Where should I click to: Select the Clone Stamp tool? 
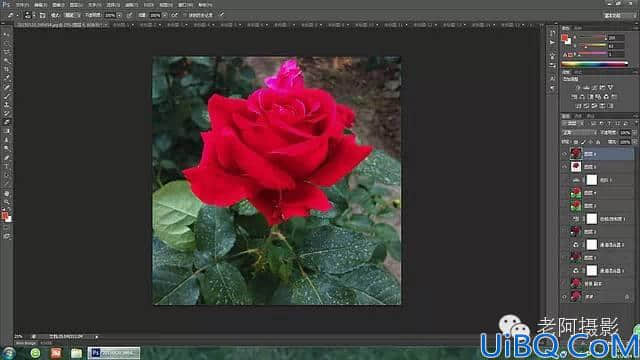pyautogui.click(x=7, y=104)
